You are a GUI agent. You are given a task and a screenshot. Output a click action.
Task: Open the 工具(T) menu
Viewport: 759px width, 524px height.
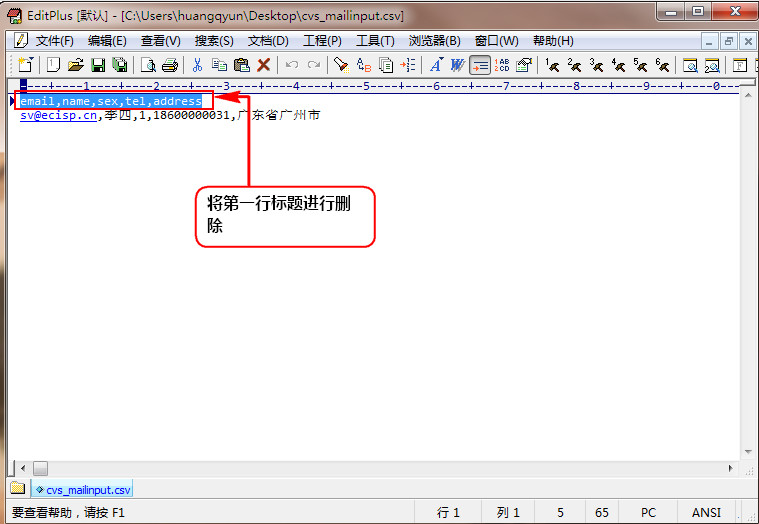pos(375,41)
